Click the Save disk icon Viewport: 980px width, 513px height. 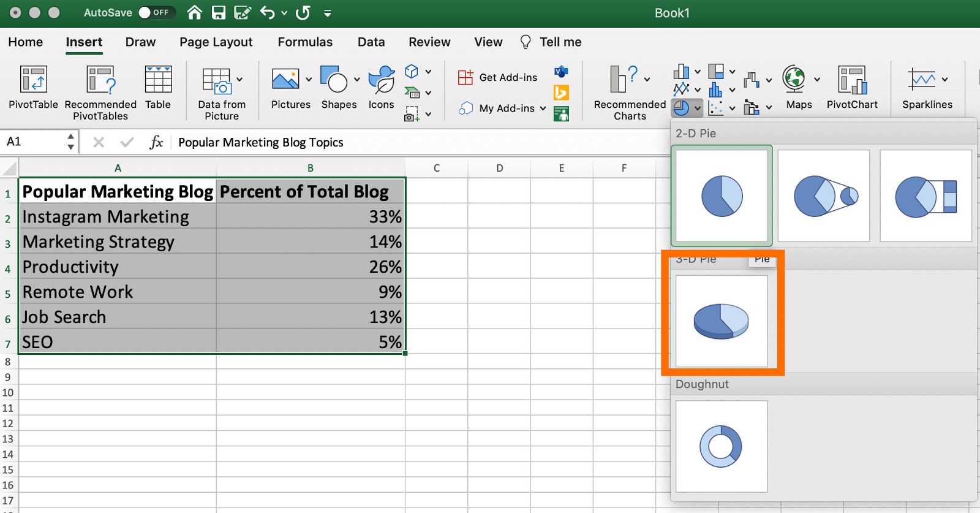click(x=219, y=12)
